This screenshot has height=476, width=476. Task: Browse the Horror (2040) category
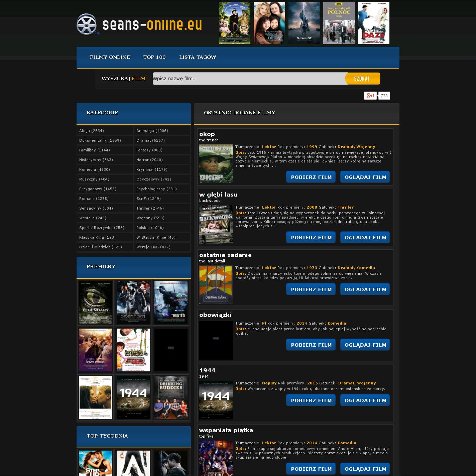point(149,160)
